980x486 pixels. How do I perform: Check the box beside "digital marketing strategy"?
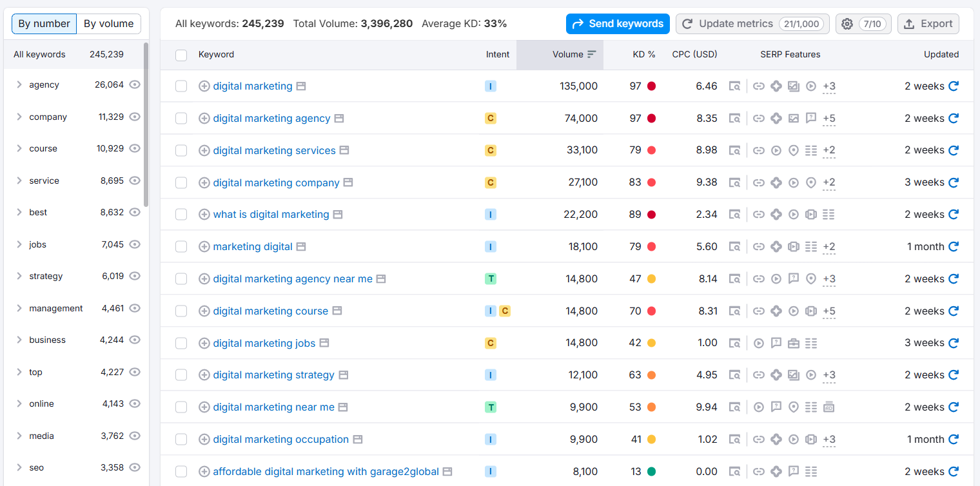pyautogui.click(x=181, y=374)
